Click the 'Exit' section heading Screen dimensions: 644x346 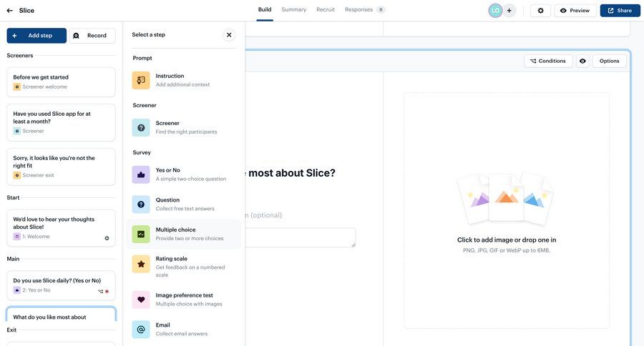pyautogui.click(x=11, y=330)
